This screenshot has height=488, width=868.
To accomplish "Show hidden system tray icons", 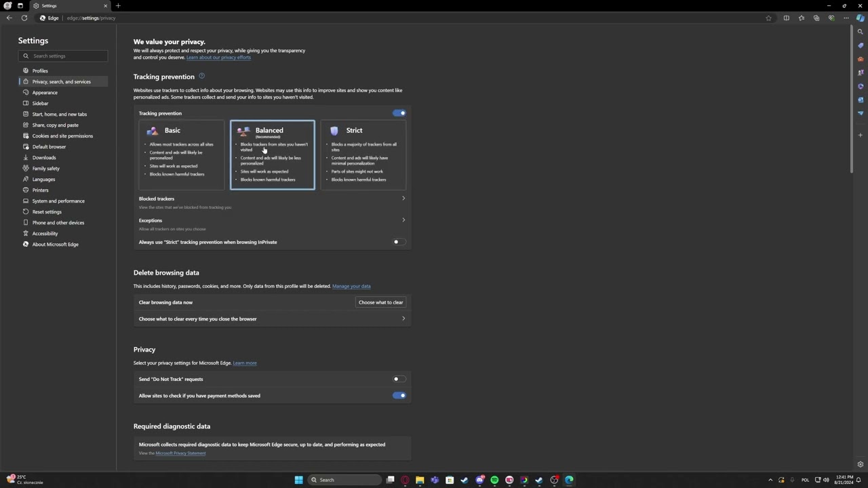I will 770,480.
